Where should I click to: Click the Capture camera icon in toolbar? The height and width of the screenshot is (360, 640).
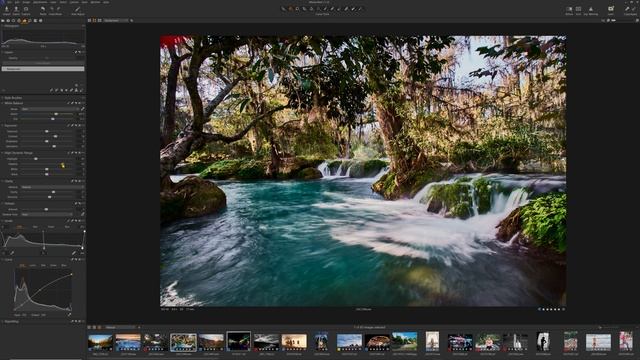26,9
